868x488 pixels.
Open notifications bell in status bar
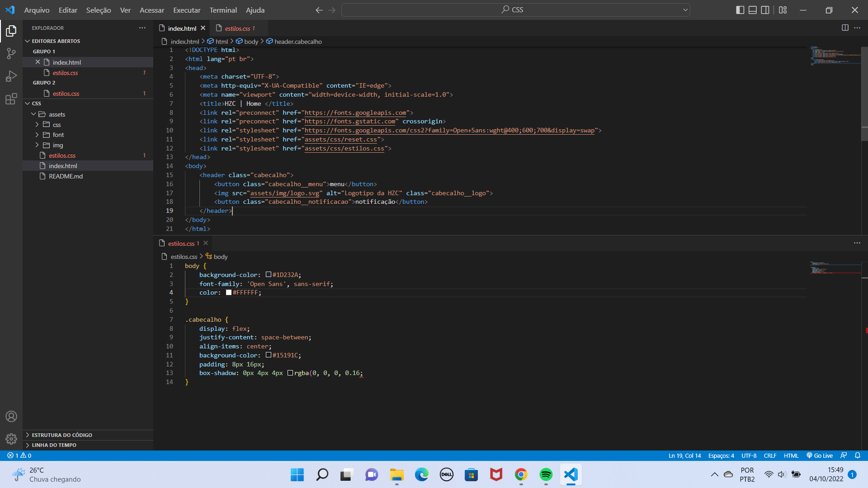[x=858, y=455]
